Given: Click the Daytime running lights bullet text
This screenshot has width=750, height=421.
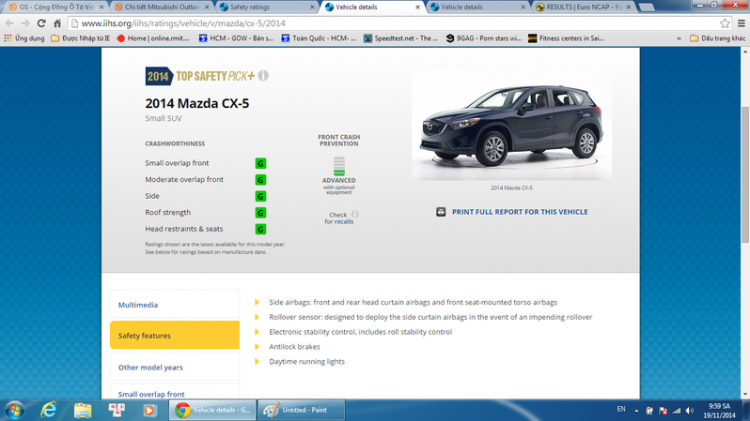Looking at the screenshot, I should point(307,361).
